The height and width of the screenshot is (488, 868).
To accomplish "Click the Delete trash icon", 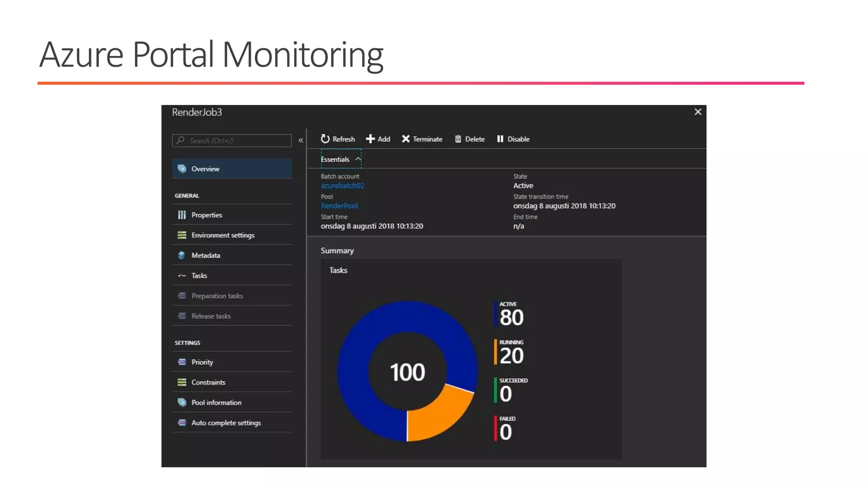I will coord(458,139).
